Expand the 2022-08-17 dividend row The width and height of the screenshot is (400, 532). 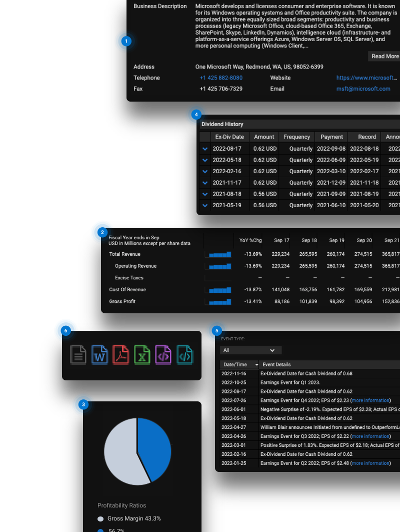click(204, 149)
